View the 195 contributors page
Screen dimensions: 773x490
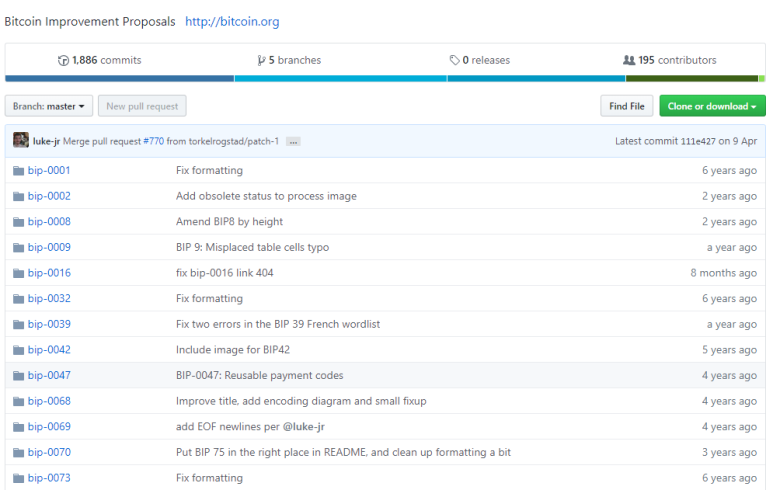coord(669,60)
